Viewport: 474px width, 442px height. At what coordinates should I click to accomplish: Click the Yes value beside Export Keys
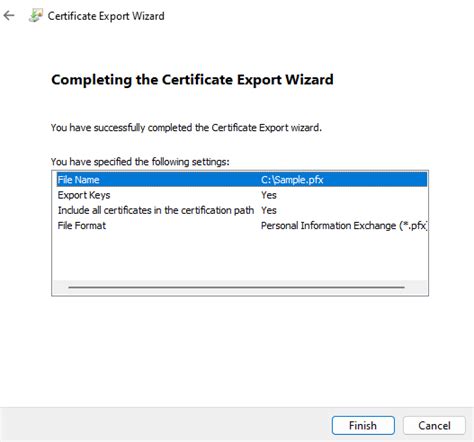coord(269,195)
